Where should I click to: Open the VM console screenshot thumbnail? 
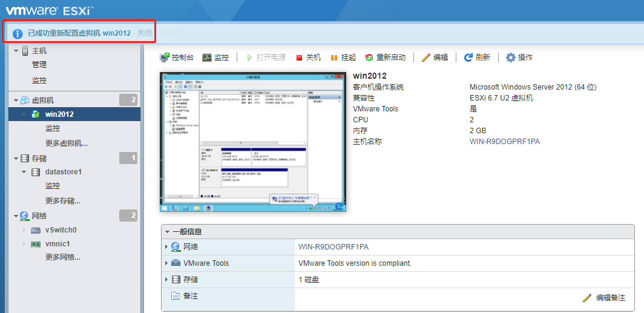(253, 142)
